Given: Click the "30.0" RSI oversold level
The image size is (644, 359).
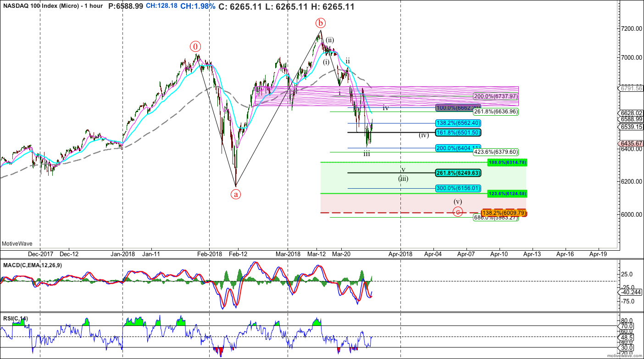Looking at the screenshot, I should (x=627, y=347).
